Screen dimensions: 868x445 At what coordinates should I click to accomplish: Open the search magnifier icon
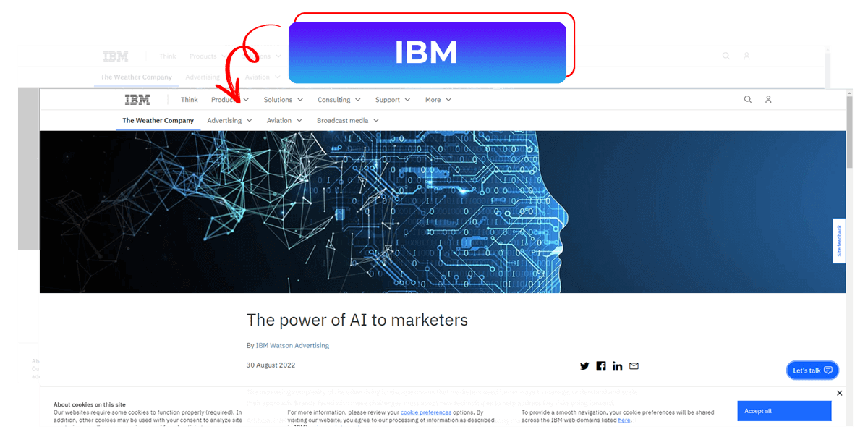pyautogui.click(x=748, y=100)
